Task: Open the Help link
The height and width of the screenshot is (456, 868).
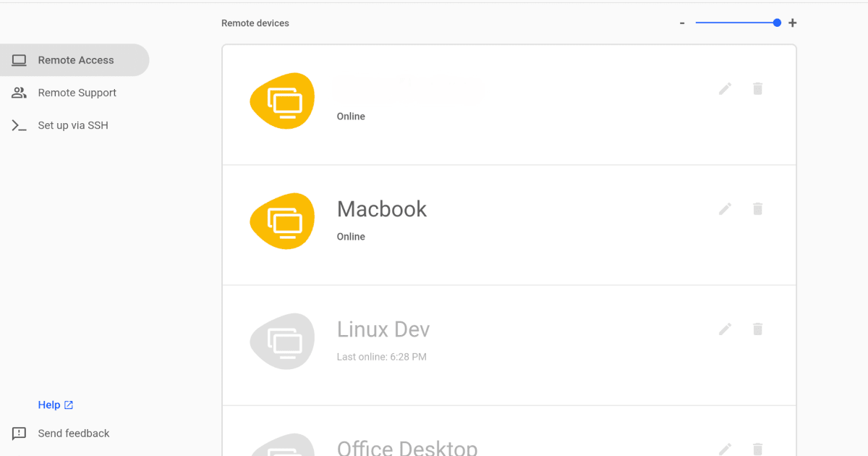Action: tap(51, 405)
